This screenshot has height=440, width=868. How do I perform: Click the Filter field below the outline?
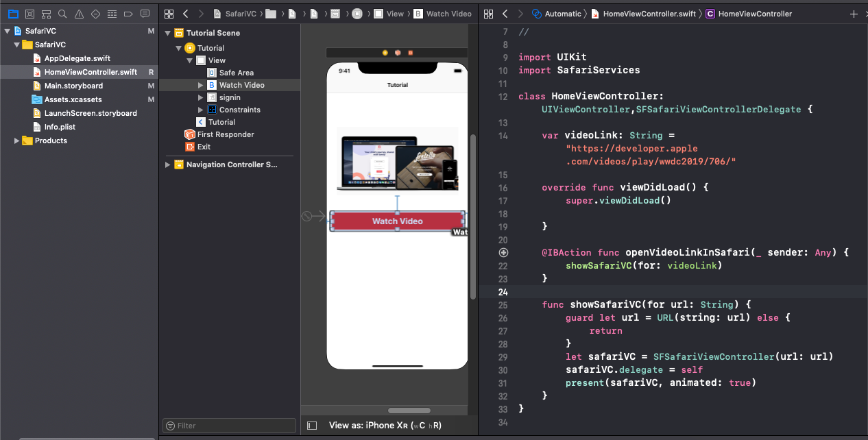pyautogui.click(x=229, y=425)
